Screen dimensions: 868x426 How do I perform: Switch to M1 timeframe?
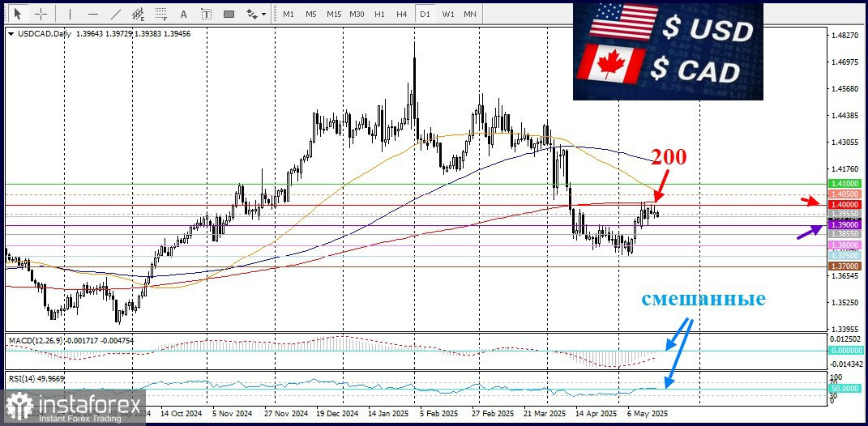[289, 14]
